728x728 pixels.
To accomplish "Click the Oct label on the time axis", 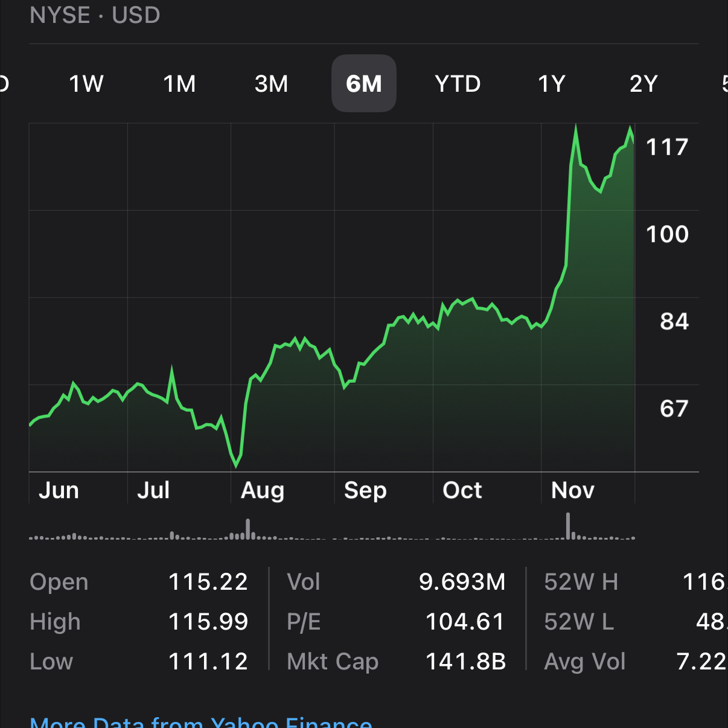I will 462,490.
